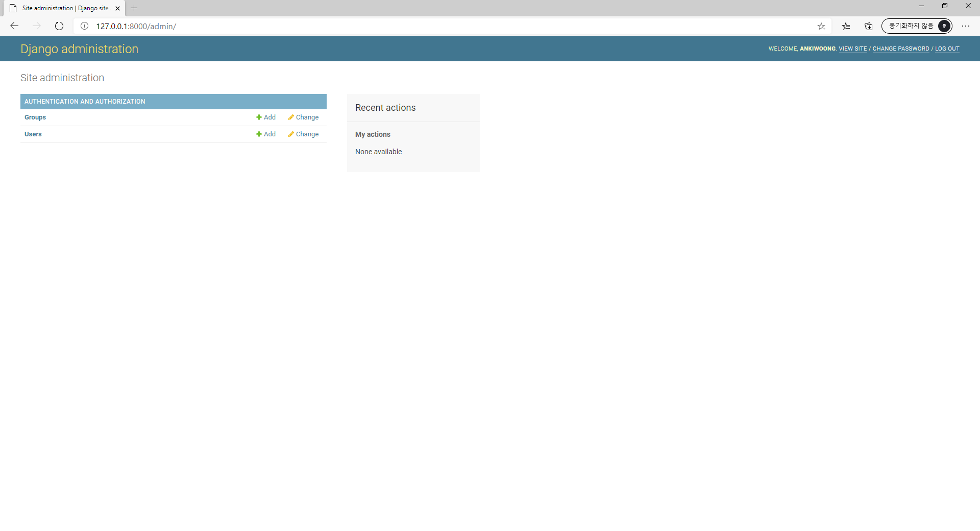Image resolution: width=980 pixels, height=531 pixels.
Task: Open the VIEW SITE link
Action: (x=852, y=49)
